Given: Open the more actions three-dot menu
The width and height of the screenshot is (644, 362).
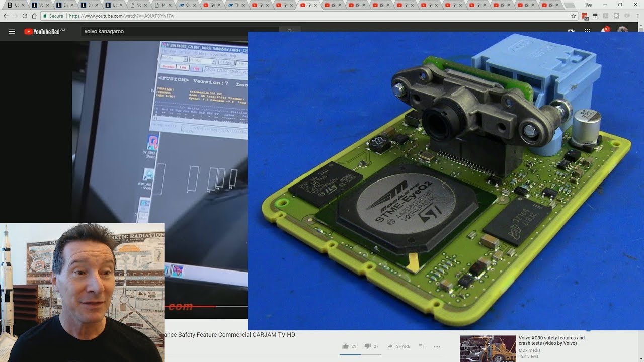Looking at the screenshot, I should coord(437,346).
